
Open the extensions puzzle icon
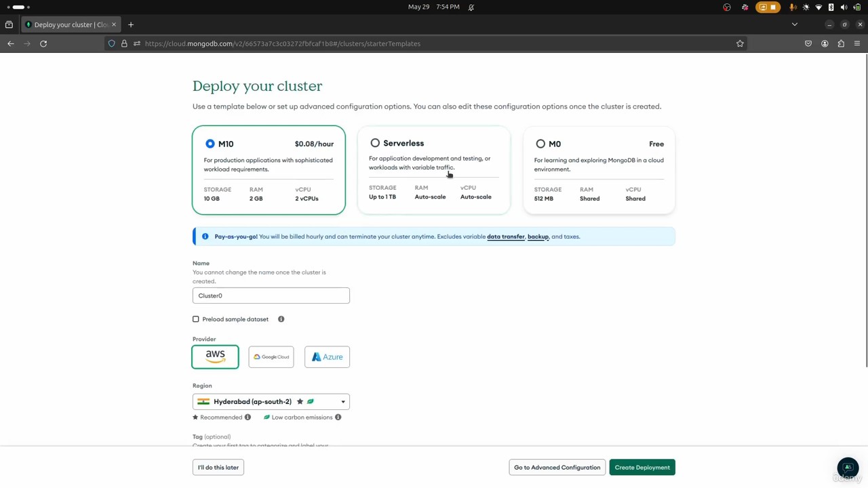tap(841, 43)
